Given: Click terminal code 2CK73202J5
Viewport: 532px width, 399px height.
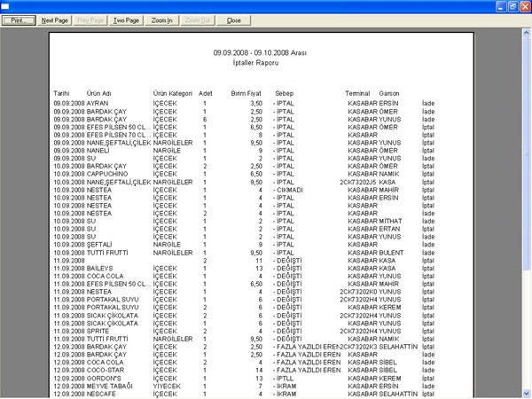Looking at the screenshot, I should (357, 182).
